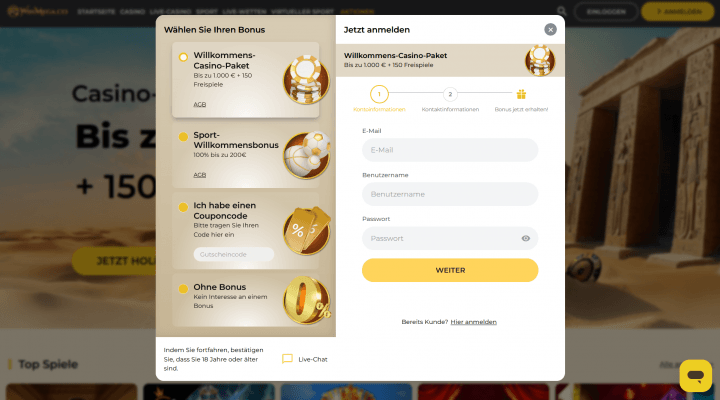Screen dimensions: 720x400
Task: Open AKTIONEN in top navigation
Action: pos(357,11)
